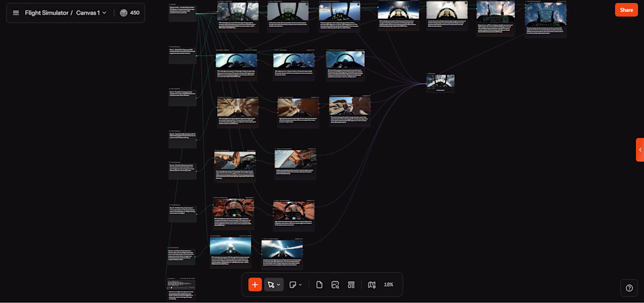This screenshot has width=644, height=303.
Task: Select the jet flying toward sun image thumbnail
Action: tap(231, 246)
